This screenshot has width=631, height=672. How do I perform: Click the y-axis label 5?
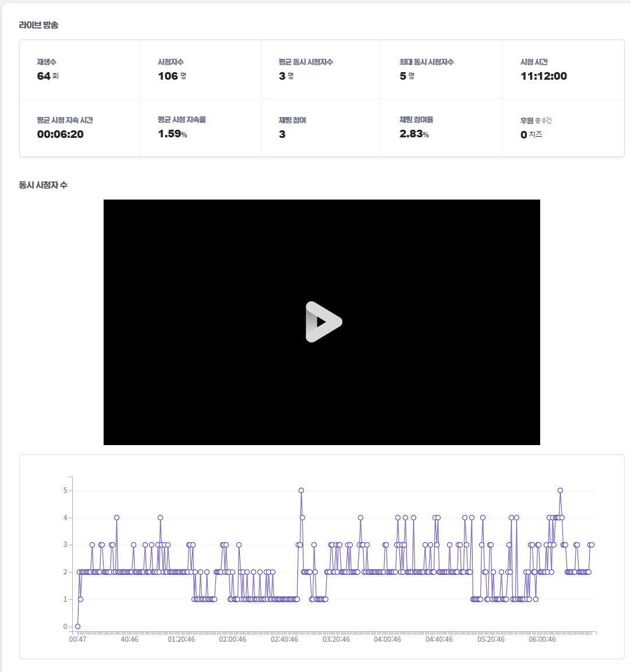65,490
